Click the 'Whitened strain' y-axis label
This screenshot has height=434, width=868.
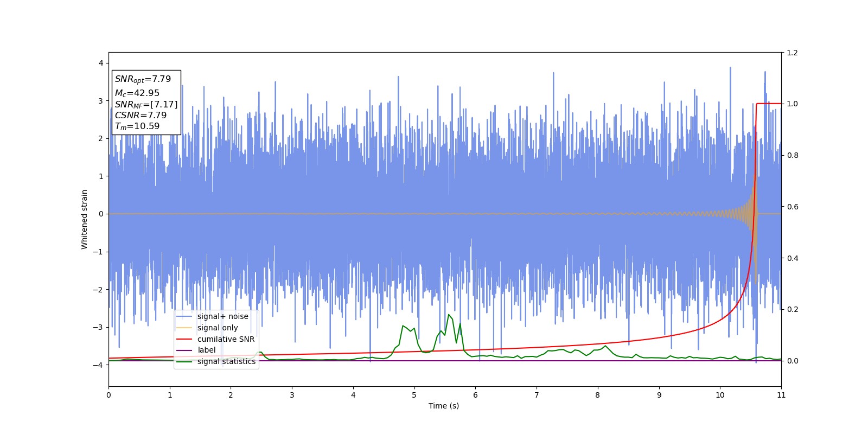tap(85, 219)
